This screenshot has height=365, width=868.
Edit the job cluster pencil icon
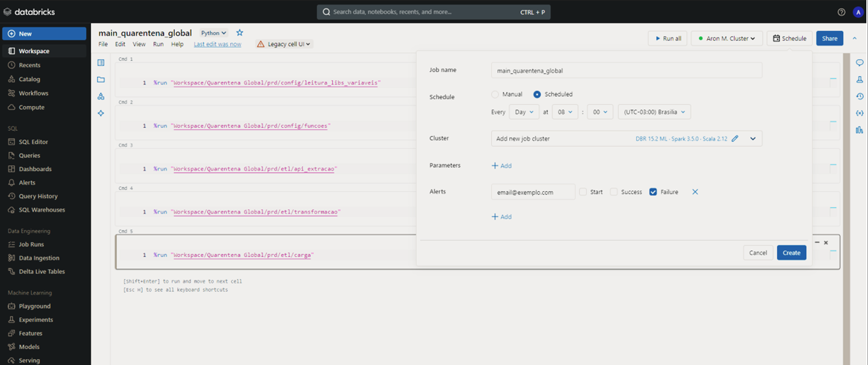click(735, 139)
